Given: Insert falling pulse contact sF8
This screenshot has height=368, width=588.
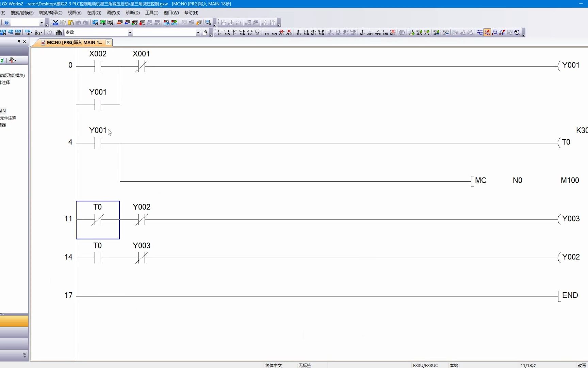Looking at the screenshot, I should point(306,32).
